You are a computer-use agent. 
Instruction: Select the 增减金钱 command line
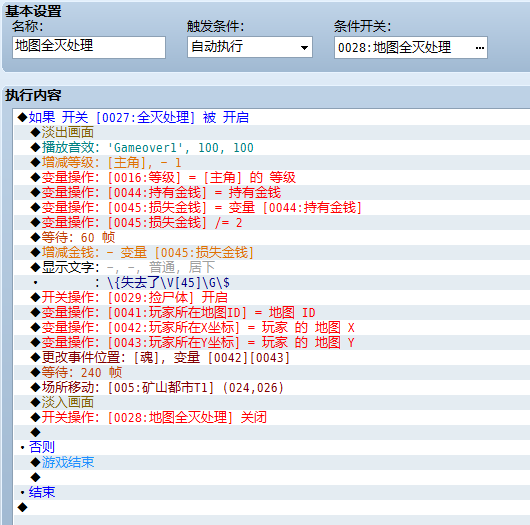click(272, 253)
